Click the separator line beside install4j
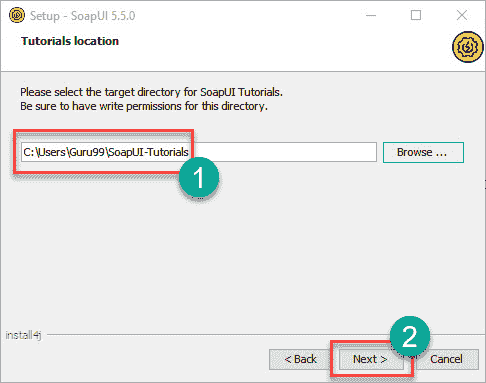Viewport: 486px width, 383px height. (266, 334)
